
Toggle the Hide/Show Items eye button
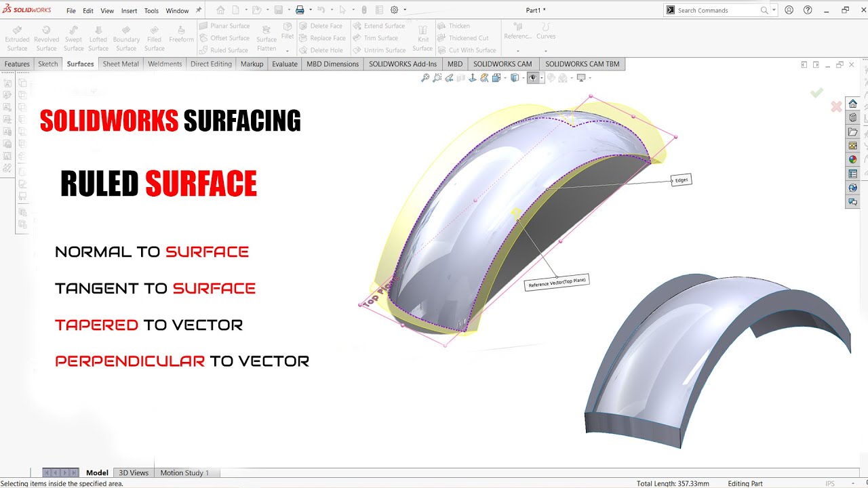click(x=532, y=78)
